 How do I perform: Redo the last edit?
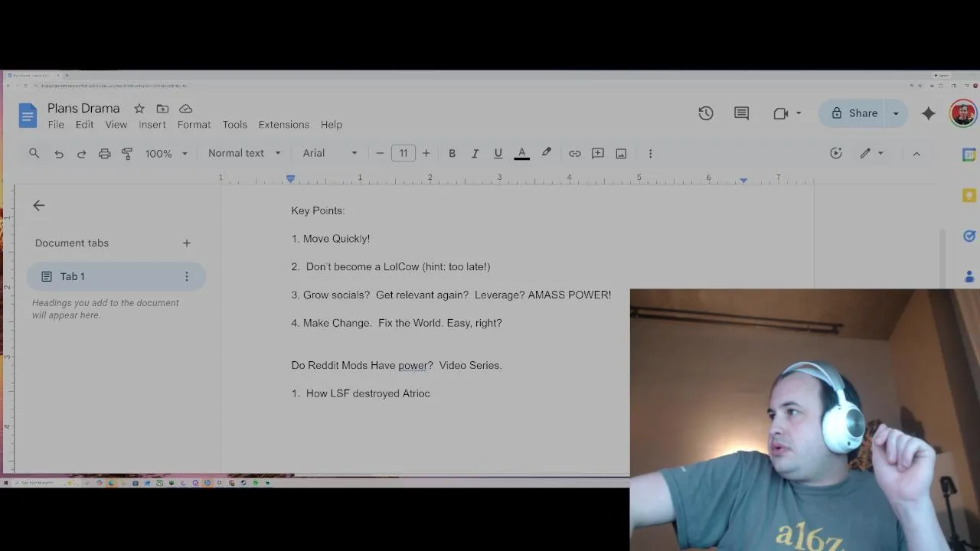pyautogui.click(x=81, y=153)
